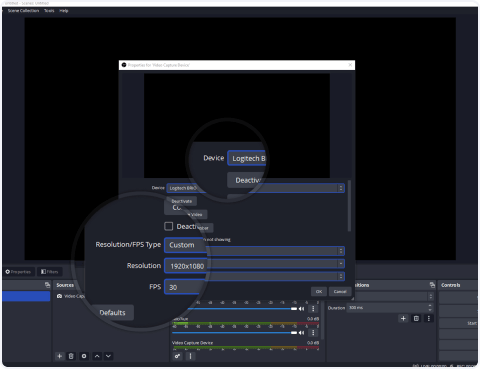Open the lower mixer channel's three-dot menu
The image size is (480, 369).
pyautogui.click(x=313, y=333)
